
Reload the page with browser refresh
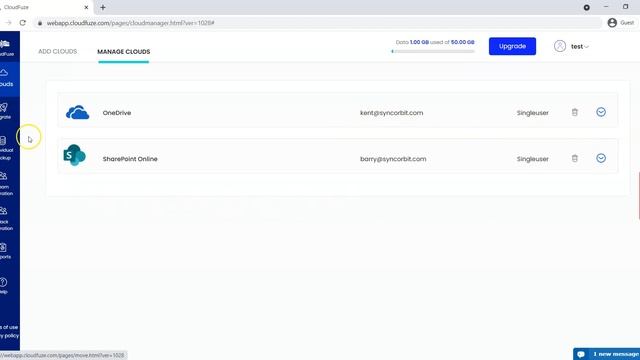coord(22,23)
